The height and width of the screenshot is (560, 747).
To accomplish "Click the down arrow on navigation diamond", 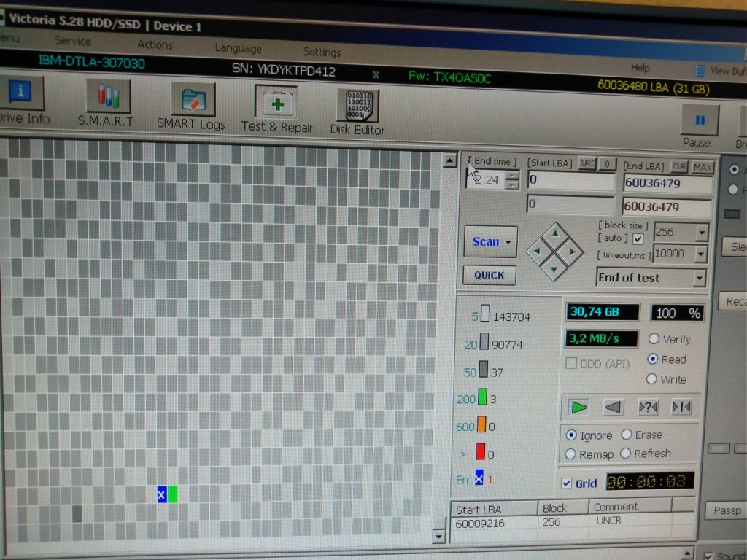I will (554, 270).
